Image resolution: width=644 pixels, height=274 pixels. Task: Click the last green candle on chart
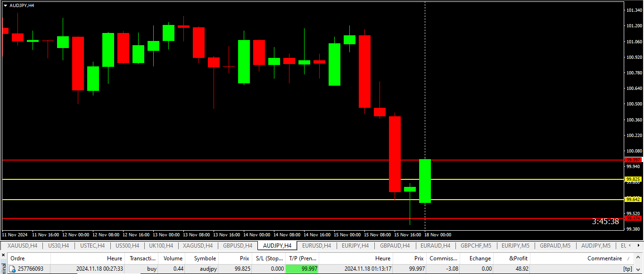point(425,181)
